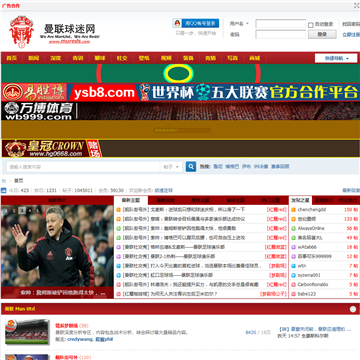
Task: Open the home icon in breadcrumb
Action: (x=4, y=181)
